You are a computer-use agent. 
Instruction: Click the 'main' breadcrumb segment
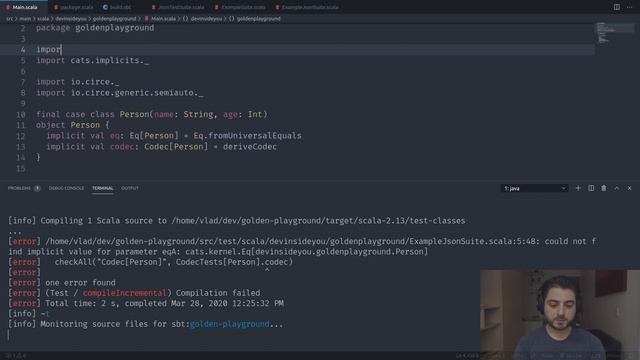click(x=25, y=19)
